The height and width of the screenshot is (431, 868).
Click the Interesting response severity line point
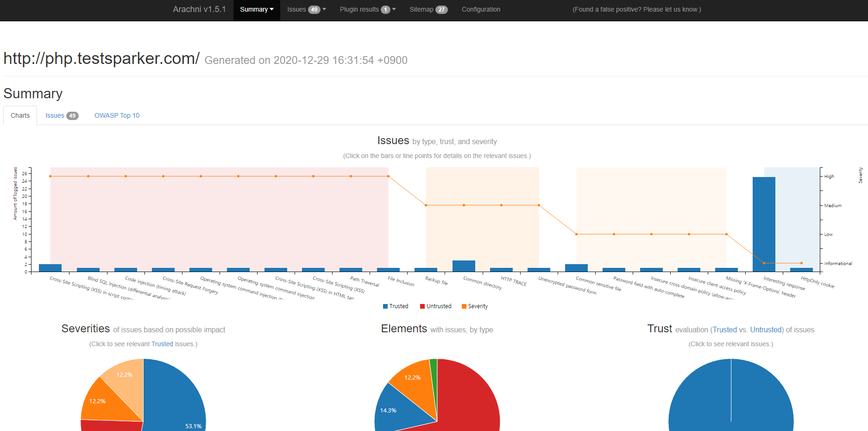click(764, 263)
